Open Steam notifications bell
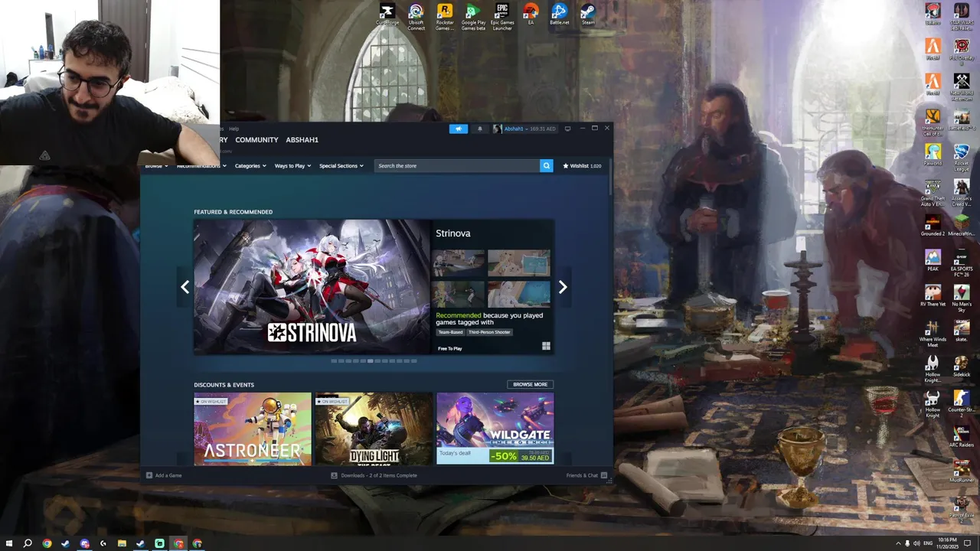Image resolution: width=980 pixels, height=551 pixels. [480, 129]
